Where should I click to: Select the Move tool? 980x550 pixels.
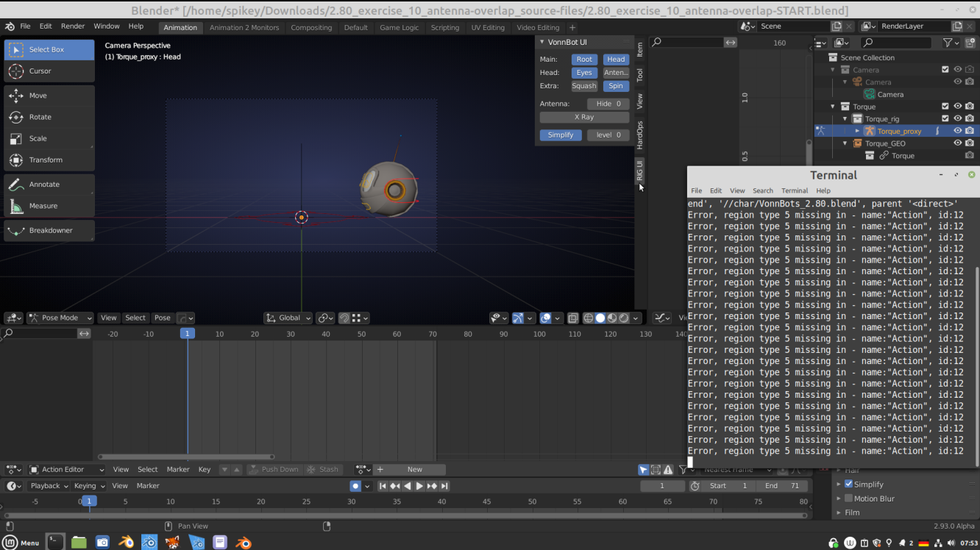49,95
